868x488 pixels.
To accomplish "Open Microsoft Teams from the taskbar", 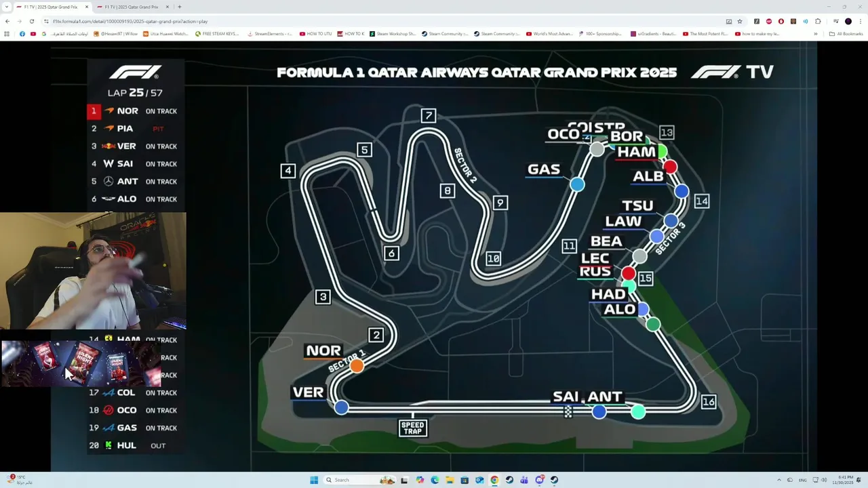I will (x=524, y=480).
